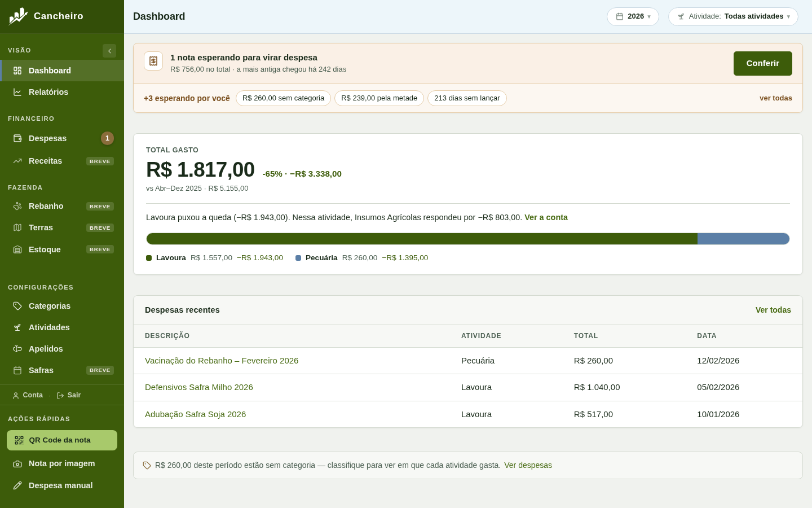Click the Categorias tag icon

tap(17, 306)
